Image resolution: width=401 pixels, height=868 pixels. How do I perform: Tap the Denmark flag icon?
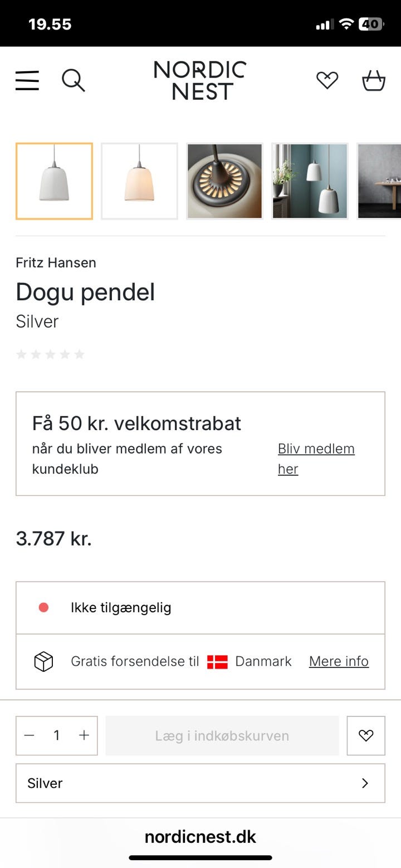coord(217,661)
